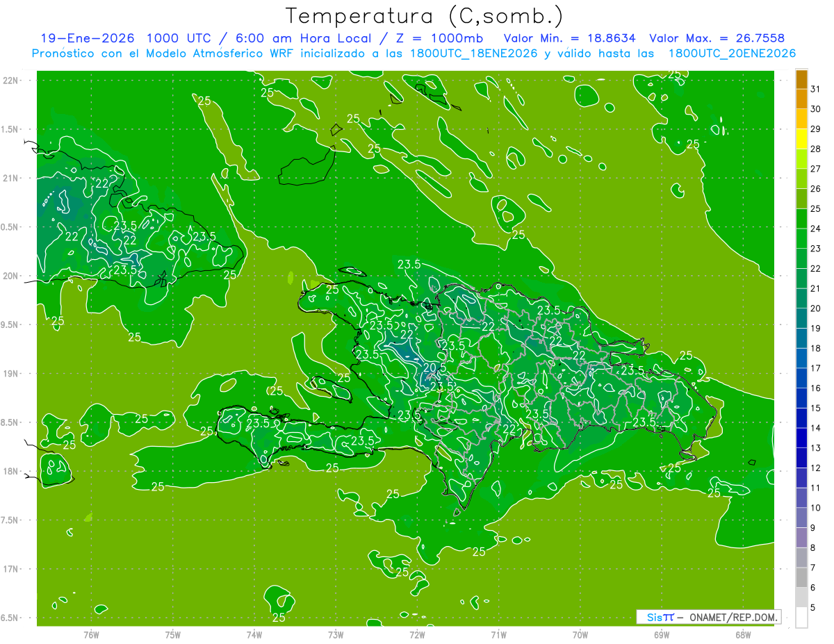Screen dimensions: 834x644
Task: Click the '18N' latitude axis label
Action: click(11, 471)
